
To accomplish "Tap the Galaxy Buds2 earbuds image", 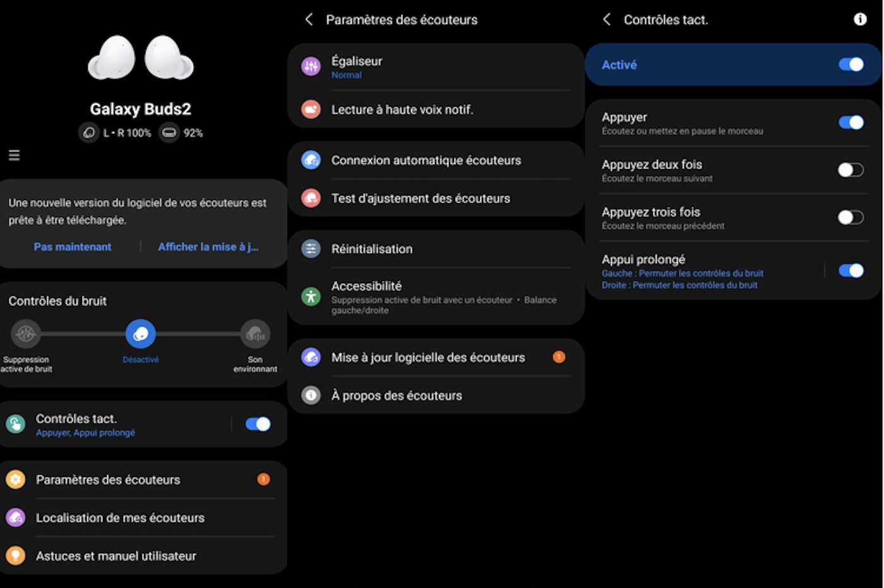I will click(x=141, y=57).
